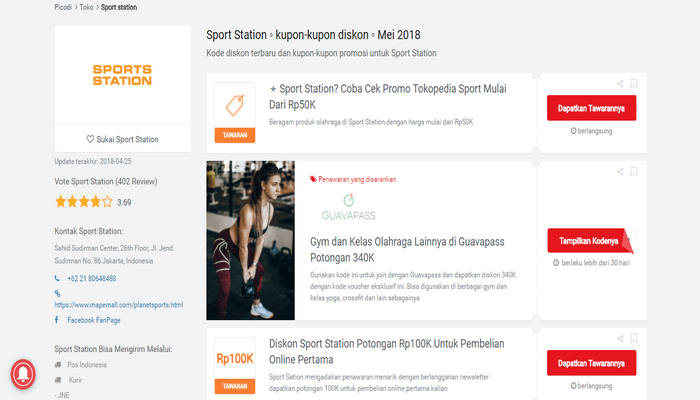This screenshot has height=400, width=700.
Task: Click the Rp100K badge on third offer
Action: (x=235, y=358)
